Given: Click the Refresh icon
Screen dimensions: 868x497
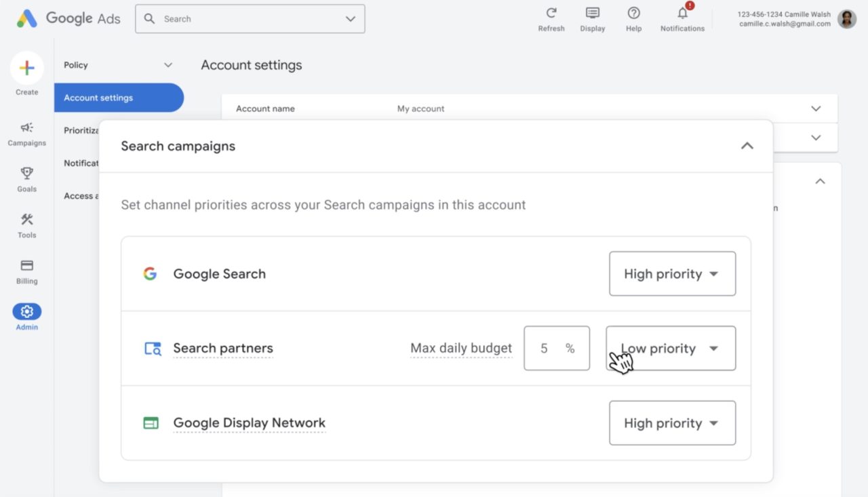Looking at the screenshot, I should point(551,13).
